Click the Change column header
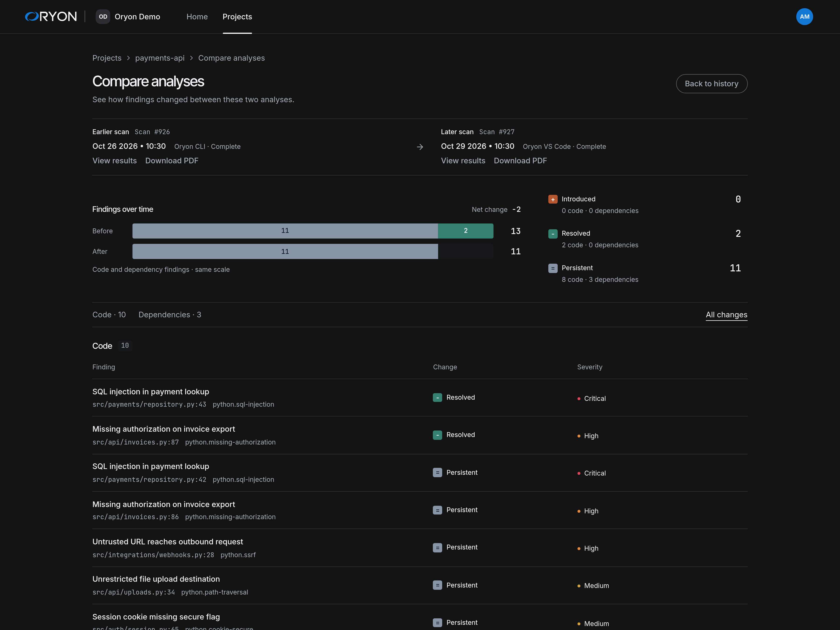This screenshot has width=840, height=630. coord(445,367)
